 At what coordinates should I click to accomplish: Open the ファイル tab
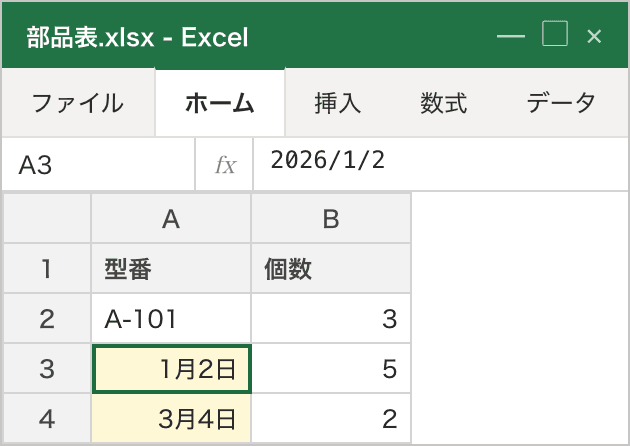tap(78, 103)
